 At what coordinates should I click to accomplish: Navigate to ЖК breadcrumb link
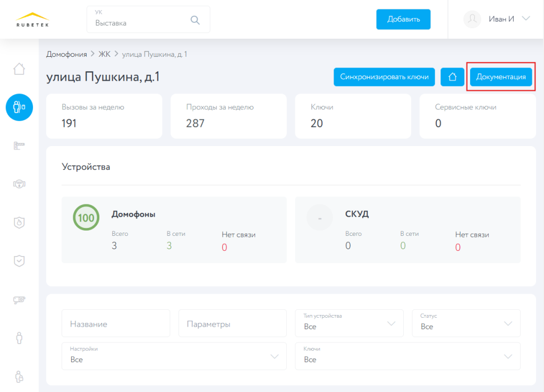coord(104,54)
